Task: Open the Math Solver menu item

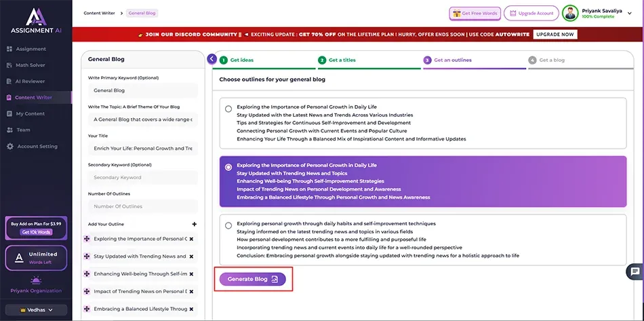Action: pos(31,65)
